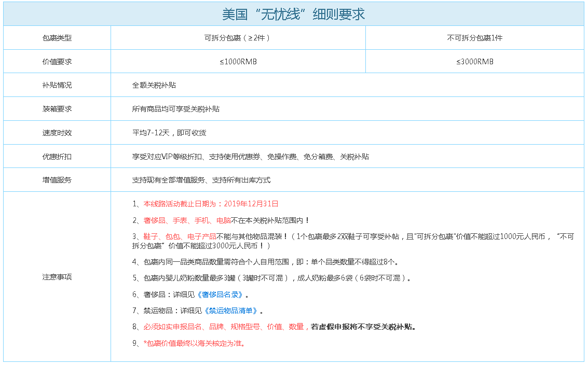Click the 平均7-12天，即可收货 text
The width and height of the screenshot is (588, 365).
(169, 133)
